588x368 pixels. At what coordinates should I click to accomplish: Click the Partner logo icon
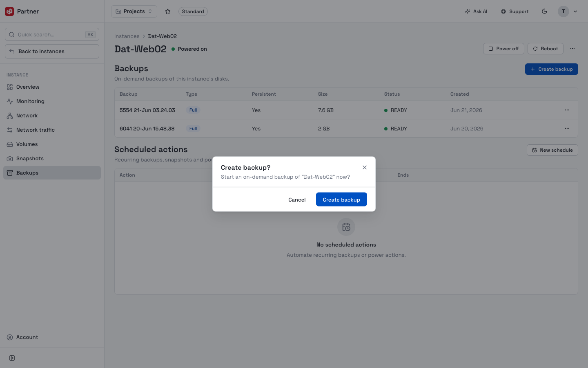pyautogui.click(x=9, y=11)
